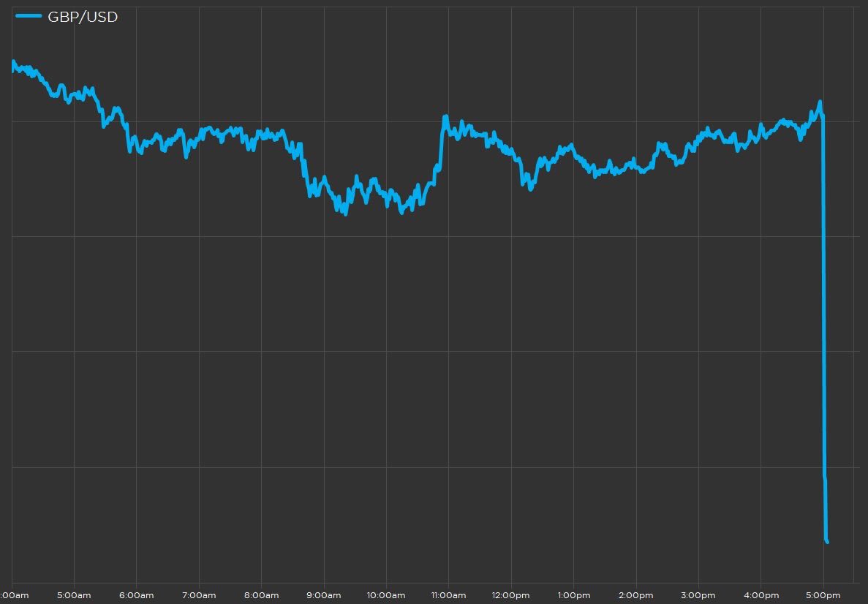The height and width of the screenshot is (604, 868).
Task: Select the 5:00pm time axis label
Action: coord(823,596)
